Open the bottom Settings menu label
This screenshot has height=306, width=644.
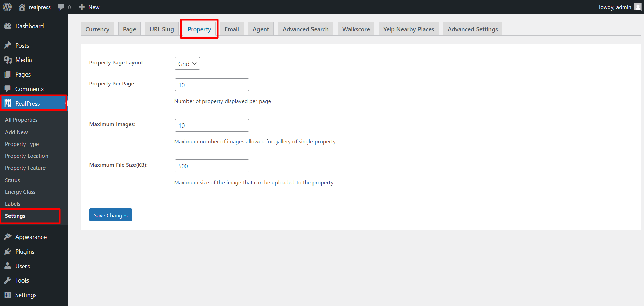(26, 295)
